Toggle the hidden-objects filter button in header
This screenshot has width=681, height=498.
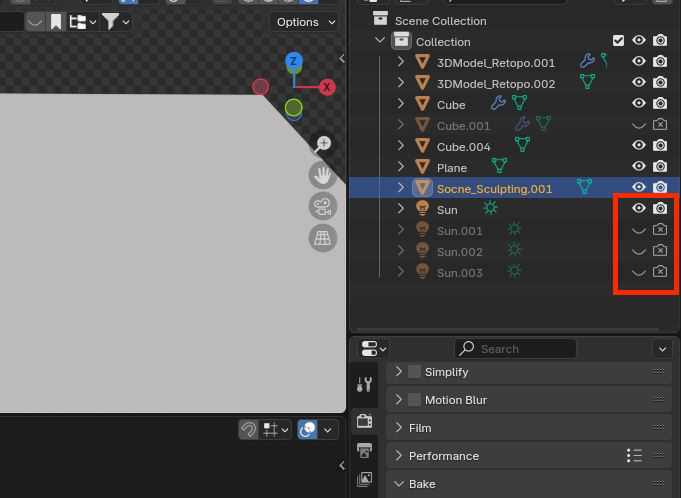35,22
